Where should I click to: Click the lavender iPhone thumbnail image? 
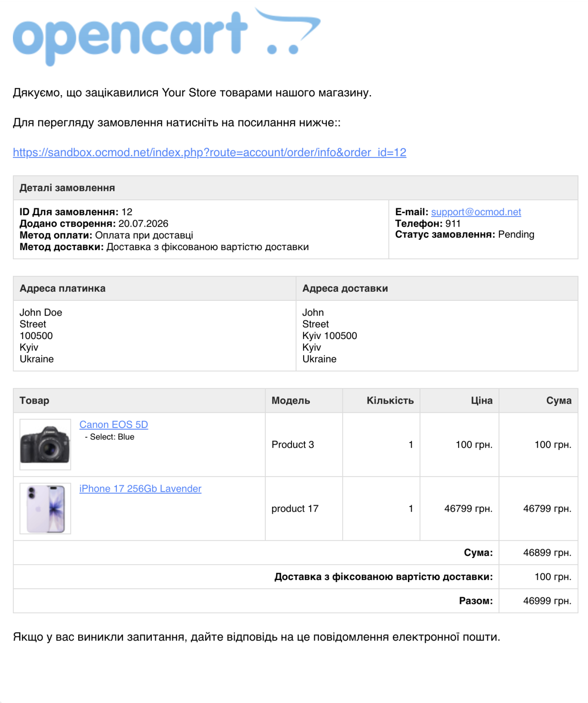pyautogui.click(x=45, y=508)
